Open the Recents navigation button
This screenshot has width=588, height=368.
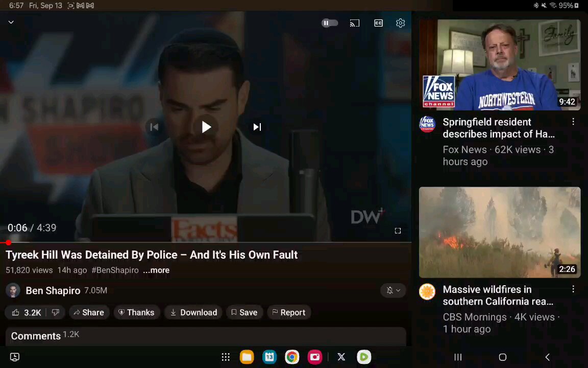(458, 357)
